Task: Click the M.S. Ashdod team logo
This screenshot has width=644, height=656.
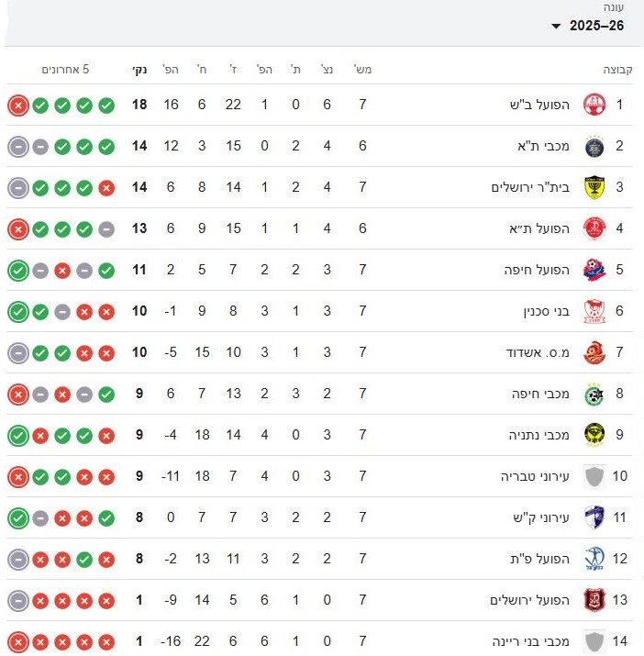Action: [594, 352]
